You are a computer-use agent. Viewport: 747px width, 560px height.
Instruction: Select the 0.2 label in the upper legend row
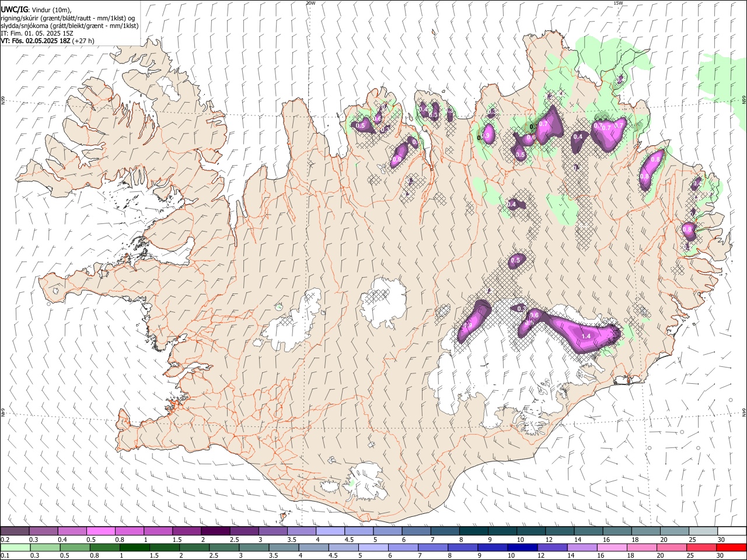[4, 540]
